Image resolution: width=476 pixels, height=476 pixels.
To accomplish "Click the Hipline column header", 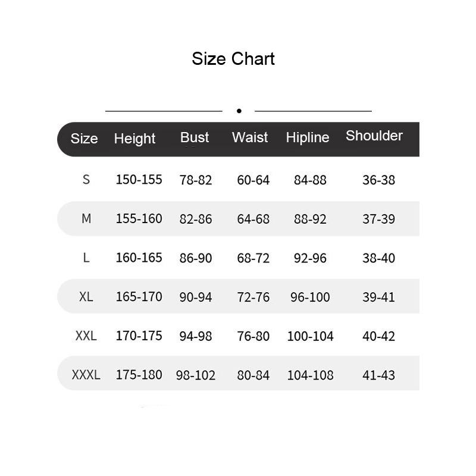I will pyautogui.click(x=307, y=137).
